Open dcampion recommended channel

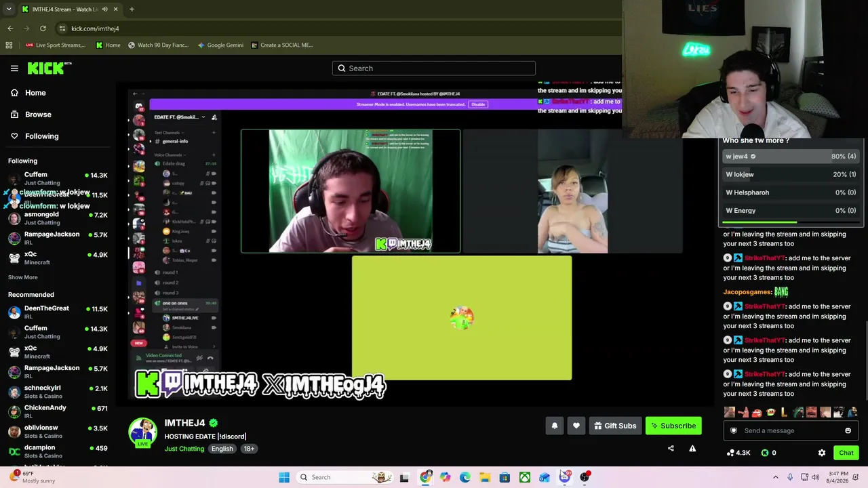(58, 451)
